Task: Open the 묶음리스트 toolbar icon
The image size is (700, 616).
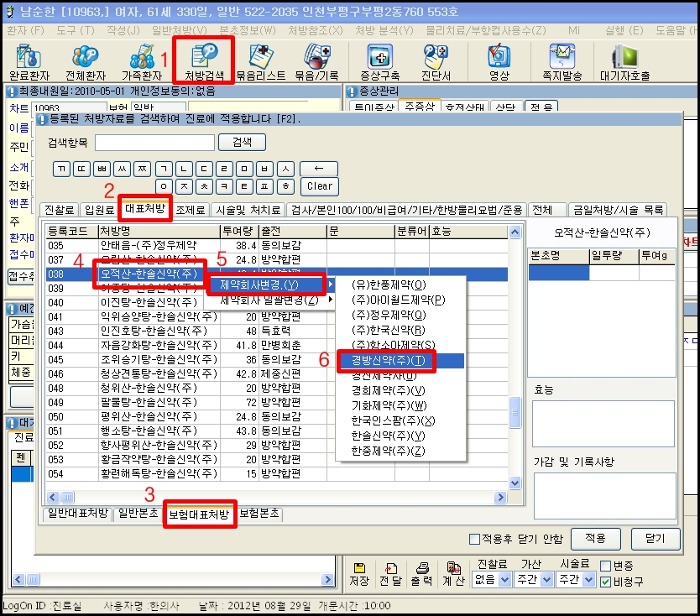Action: [x=260, y=60]
